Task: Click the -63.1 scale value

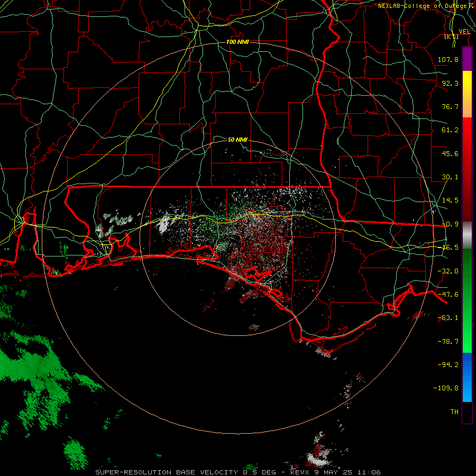Action: click(448, 318)
